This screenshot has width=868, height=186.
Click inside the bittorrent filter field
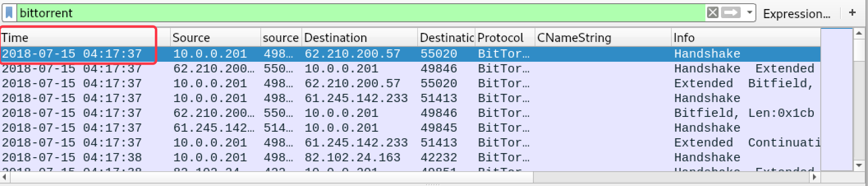coord(361,13)
